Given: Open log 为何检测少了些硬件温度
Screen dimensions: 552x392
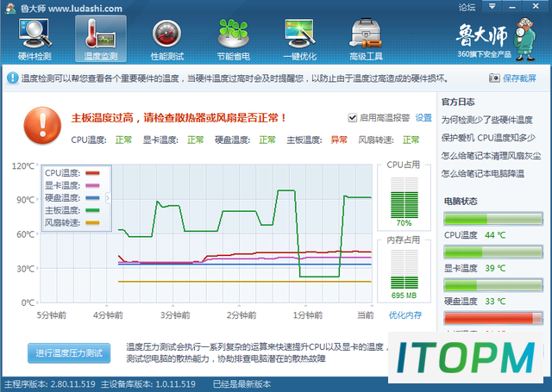Looking at the screenshot, I should 486,120.
